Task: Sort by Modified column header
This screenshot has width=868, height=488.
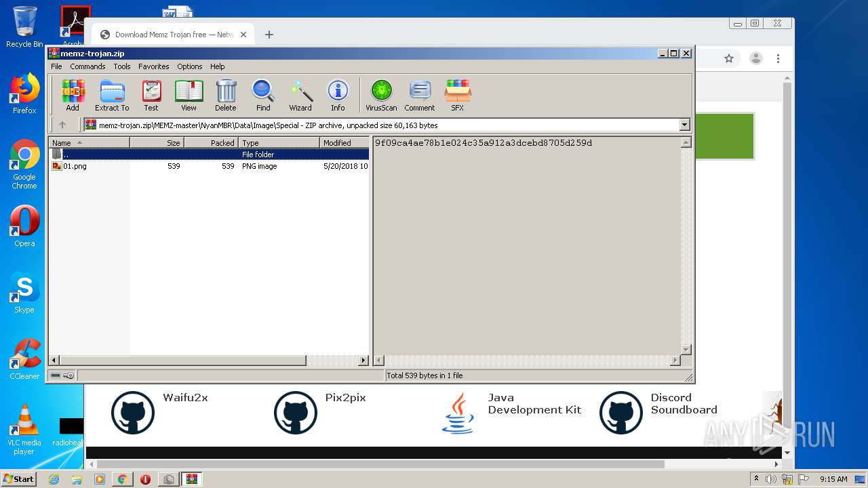Action: tap(344, 142)
